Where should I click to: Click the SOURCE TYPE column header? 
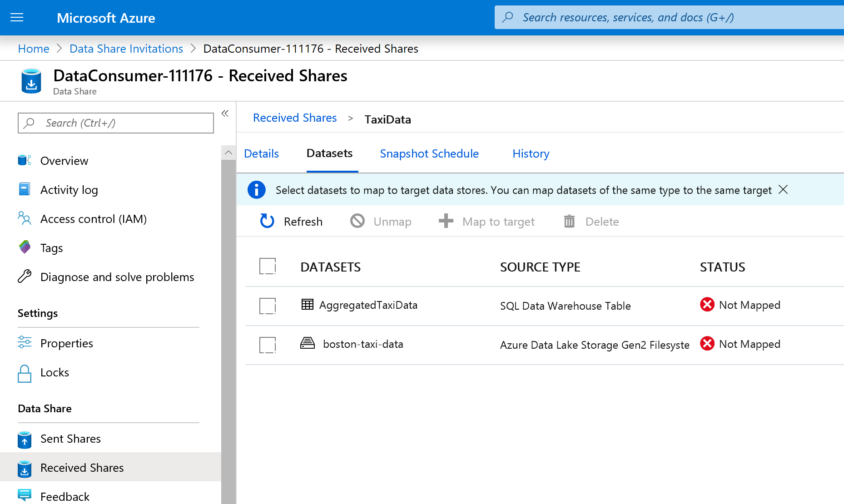point(540,267)
